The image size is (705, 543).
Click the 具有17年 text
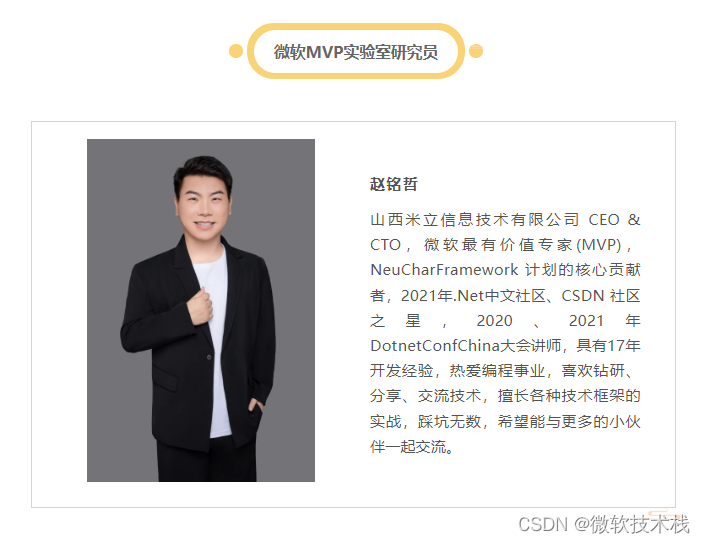tap(608, 346)
